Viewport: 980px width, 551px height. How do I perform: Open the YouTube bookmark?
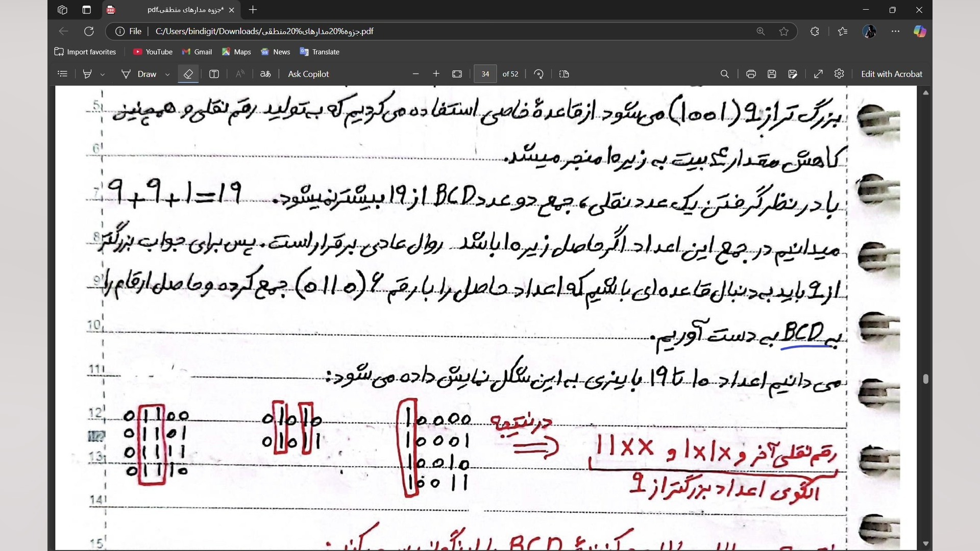(x=153, y=52)
